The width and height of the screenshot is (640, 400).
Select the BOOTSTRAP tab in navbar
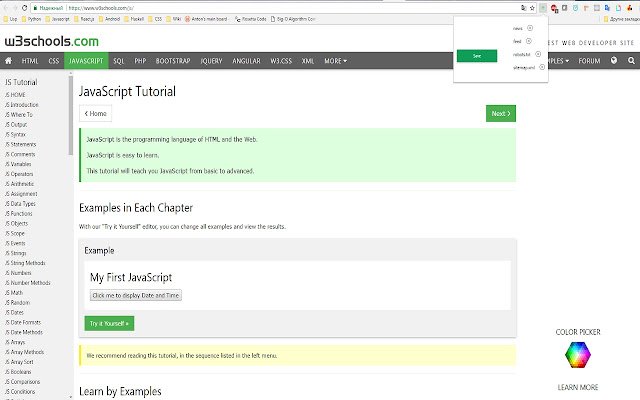click(173, 60)
